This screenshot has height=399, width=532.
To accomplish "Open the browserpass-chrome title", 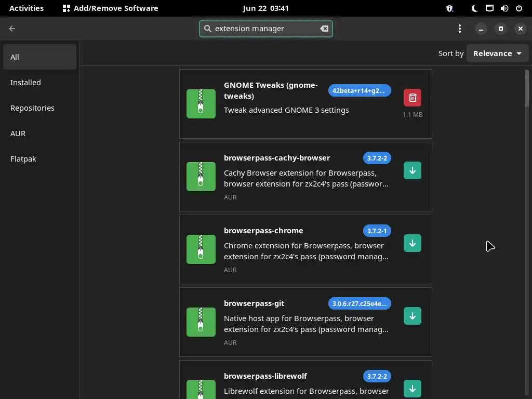I will pyautogui.click(x=263, y=231).
